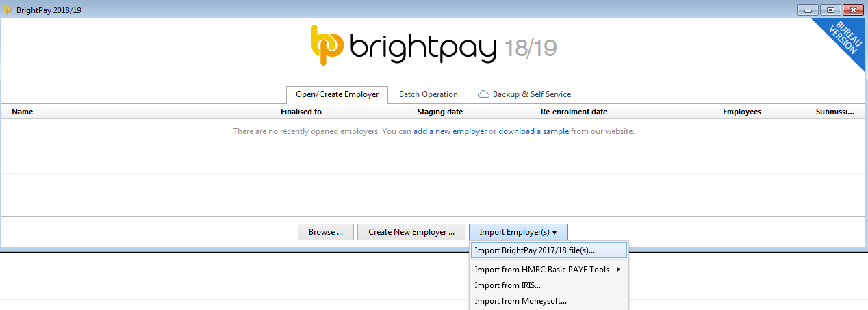868x310 pixels.
Task: Open the Batch Operation tab
Action: pyautogui.click(x=429, y=94)
